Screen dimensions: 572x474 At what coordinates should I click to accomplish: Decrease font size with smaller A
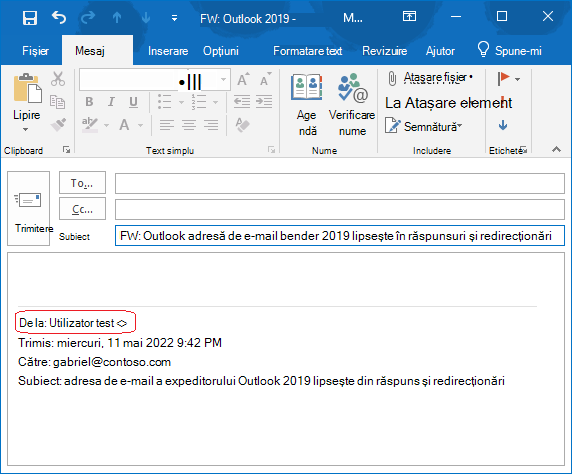[x=266, y=79]
